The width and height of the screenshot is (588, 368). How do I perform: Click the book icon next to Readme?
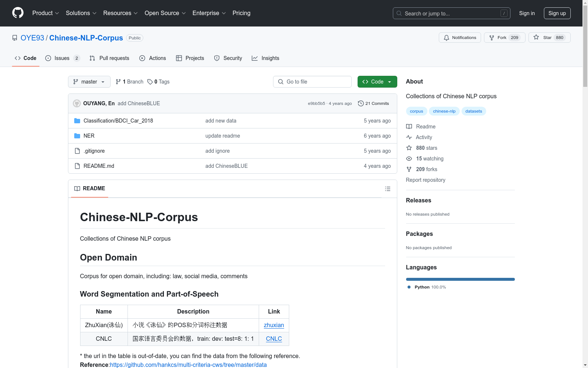point(409,127)
